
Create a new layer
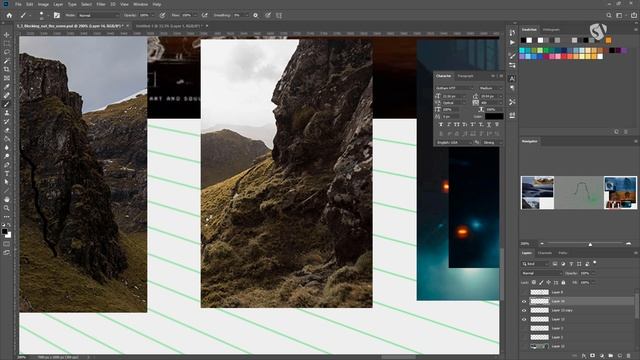coord(620,356)
